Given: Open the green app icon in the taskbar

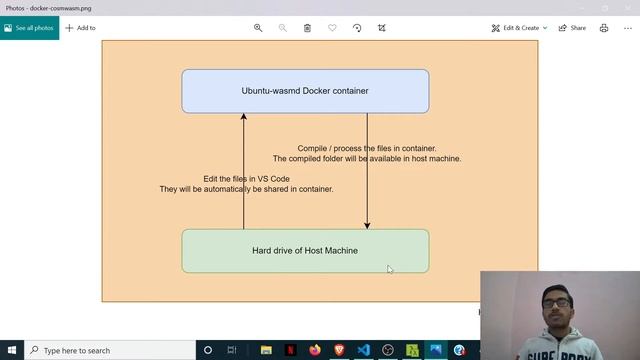Looking at the screenshot, I should click(412, 350).
